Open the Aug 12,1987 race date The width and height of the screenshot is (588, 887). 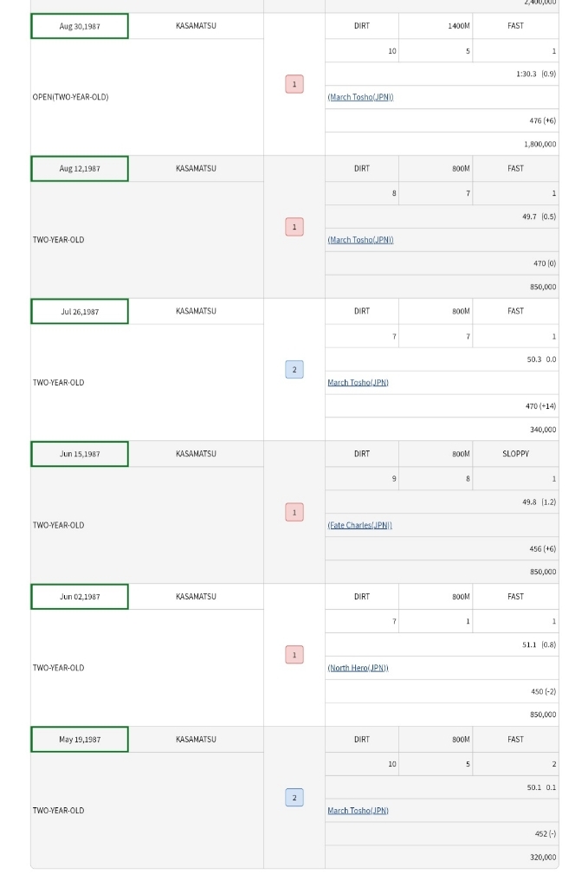point(80,169)
